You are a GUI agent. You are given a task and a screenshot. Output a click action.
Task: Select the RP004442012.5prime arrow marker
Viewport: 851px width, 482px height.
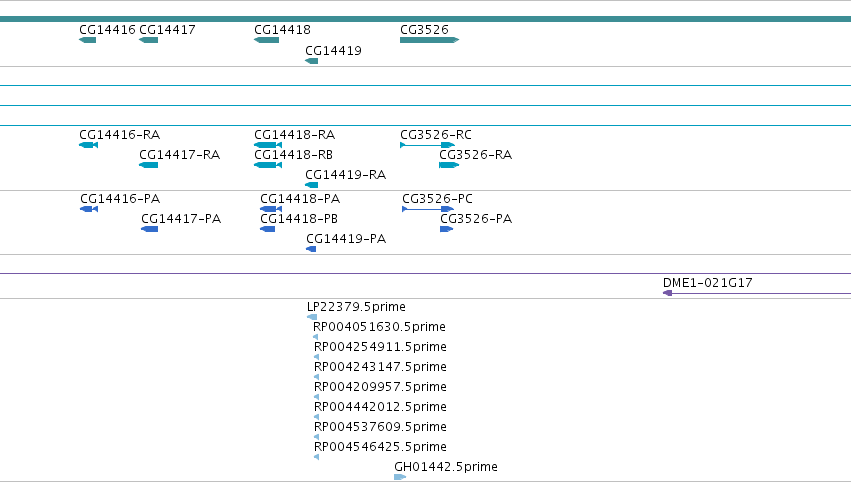pos(316,417)
